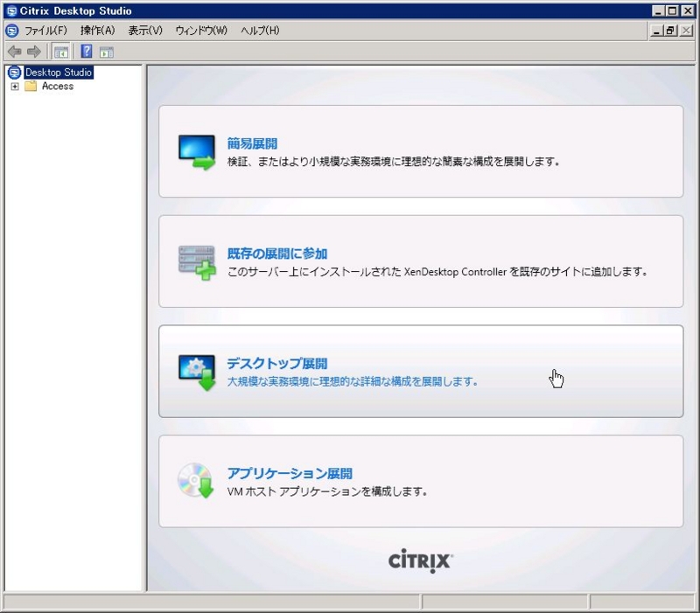Toggle the action pane toolbar icon

(x=105, y=51)
